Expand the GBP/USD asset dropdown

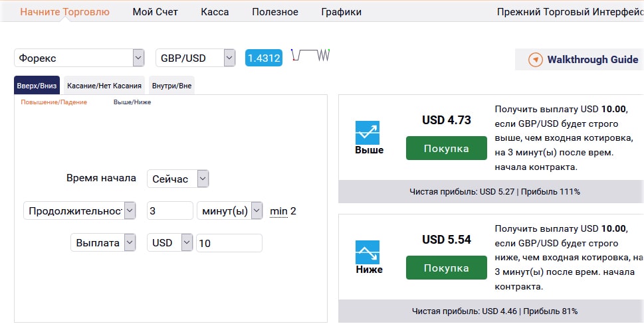point(195,58)
